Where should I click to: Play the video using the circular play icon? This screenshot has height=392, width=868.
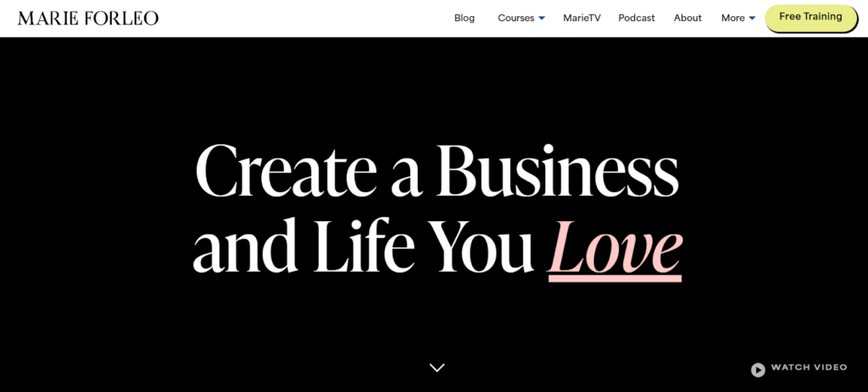(758, 369)
